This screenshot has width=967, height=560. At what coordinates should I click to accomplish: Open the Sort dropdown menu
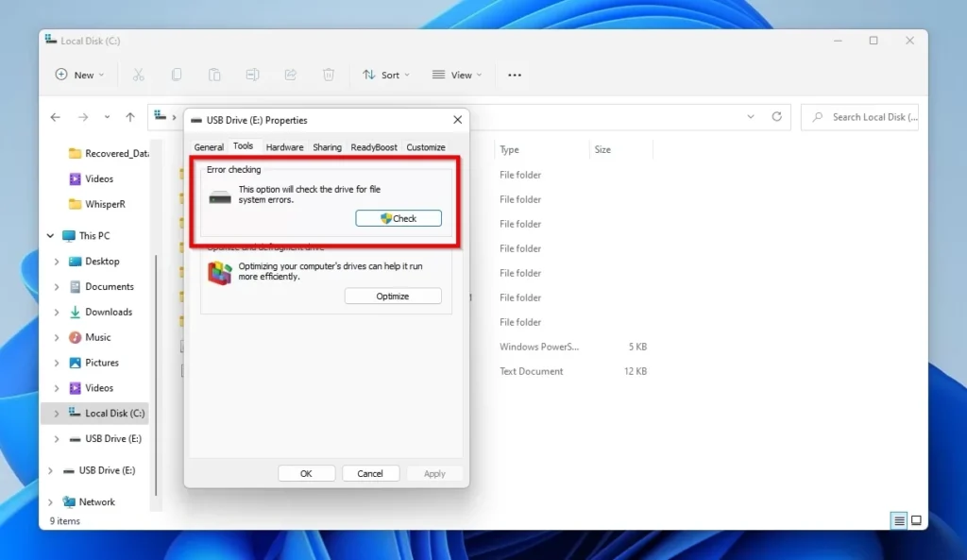pos(386,75)
